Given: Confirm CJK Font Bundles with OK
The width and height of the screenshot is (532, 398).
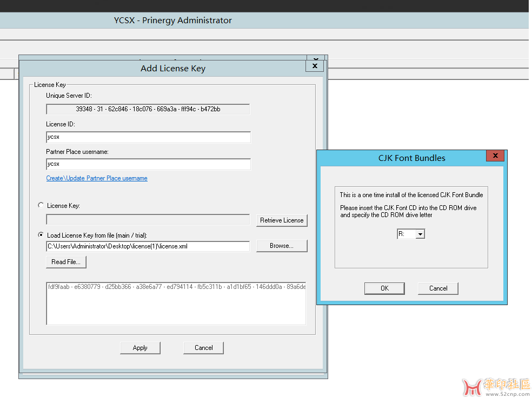Looking at the screenshot, I should tap(384, 288).
